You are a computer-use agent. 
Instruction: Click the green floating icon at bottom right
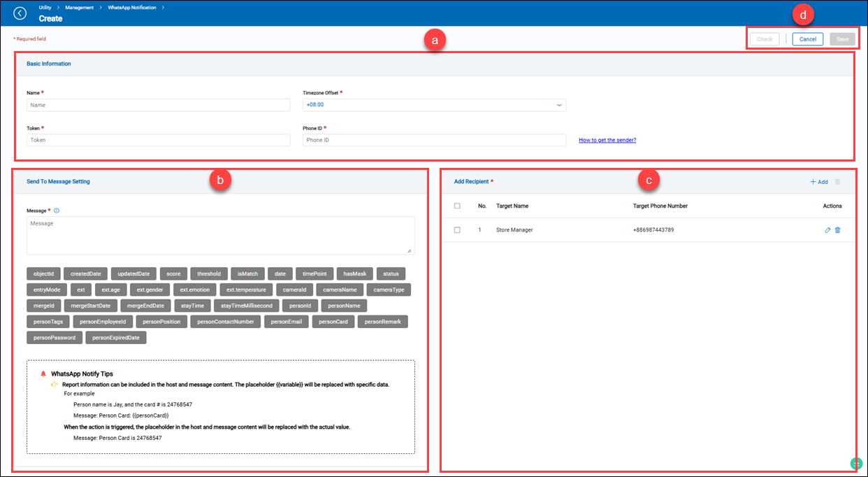tap(855, 464)
